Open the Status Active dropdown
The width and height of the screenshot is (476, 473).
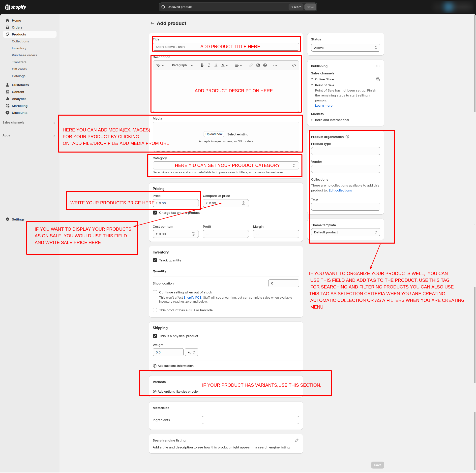tap(345, 48)
